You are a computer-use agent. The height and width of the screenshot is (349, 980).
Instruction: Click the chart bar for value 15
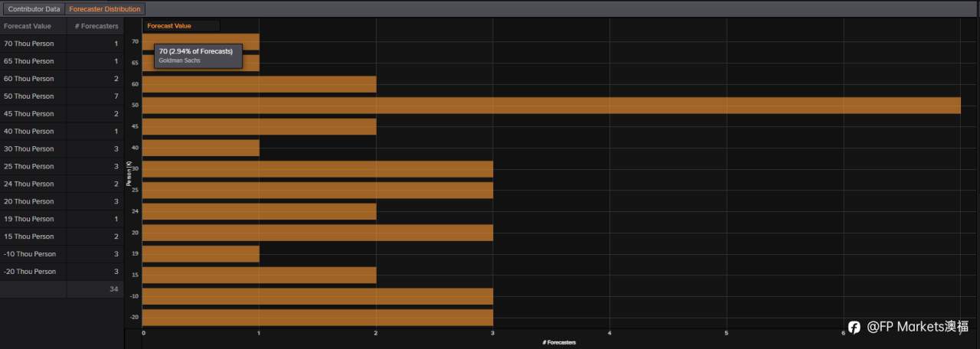pos(260,275)
